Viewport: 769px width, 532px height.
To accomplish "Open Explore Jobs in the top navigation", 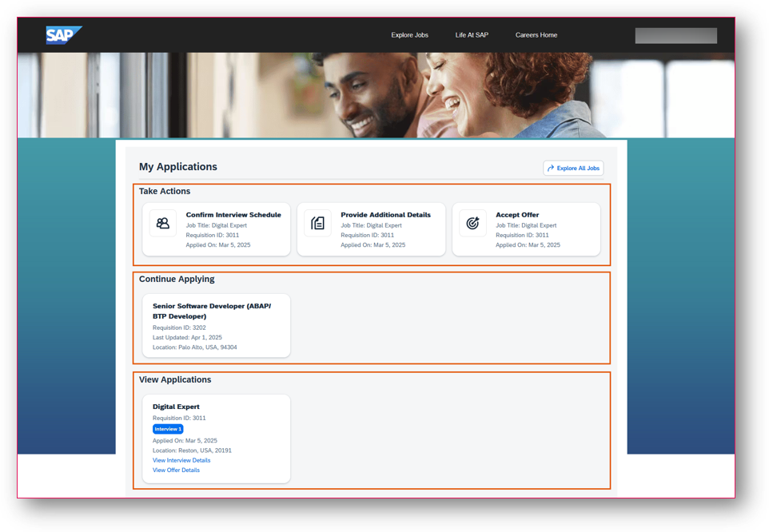I will (x=409, y=35).
